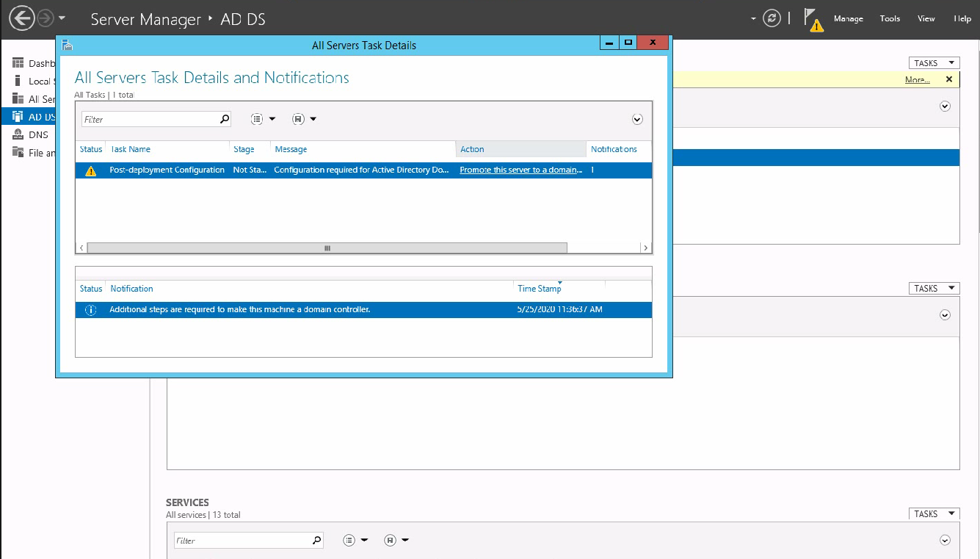The height and width of the screenshot is (559, 980).
Task: Open the middle TASKS dropdown
Action: [934, 289]
